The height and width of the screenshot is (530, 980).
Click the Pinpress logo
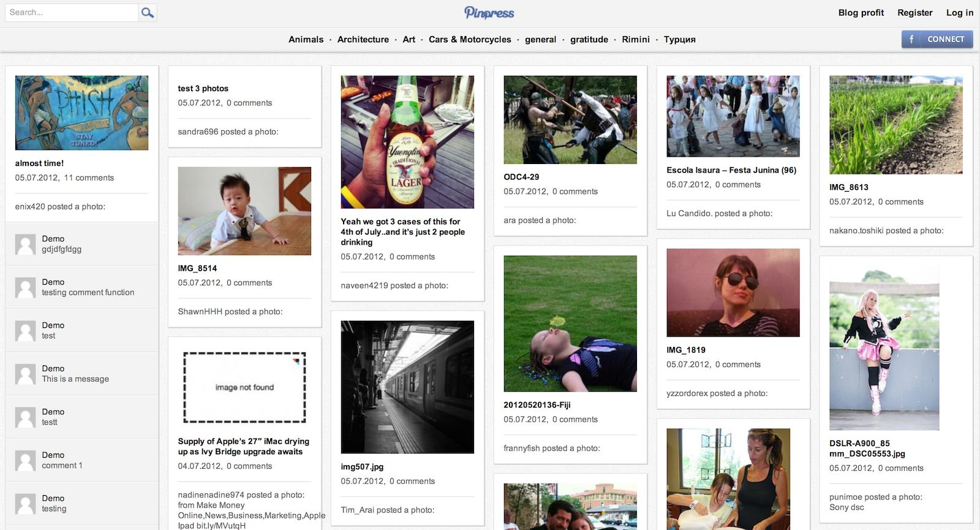coord(489,13)
